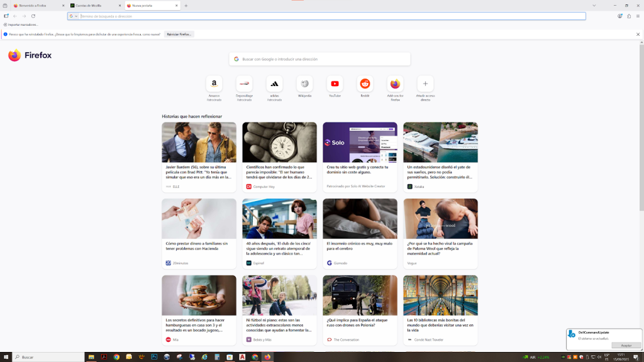This screenshot has width=644, height=362.
Task: Click the Reiniciar Firefox button
Action: pyautogui.click(x=179, y=34)
